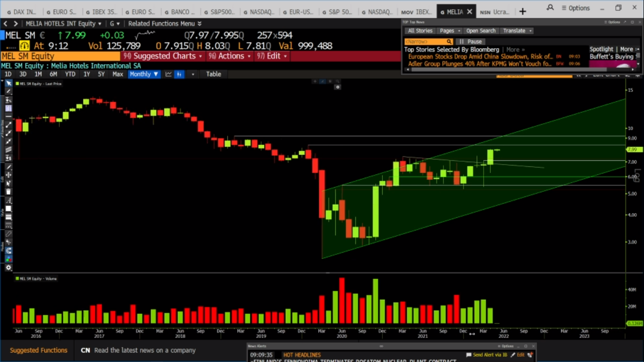Image resolution: width=644 pixels, height=362 pixels.
Task: Open the European Stocks Drop headline
Action: click(480, 57)
